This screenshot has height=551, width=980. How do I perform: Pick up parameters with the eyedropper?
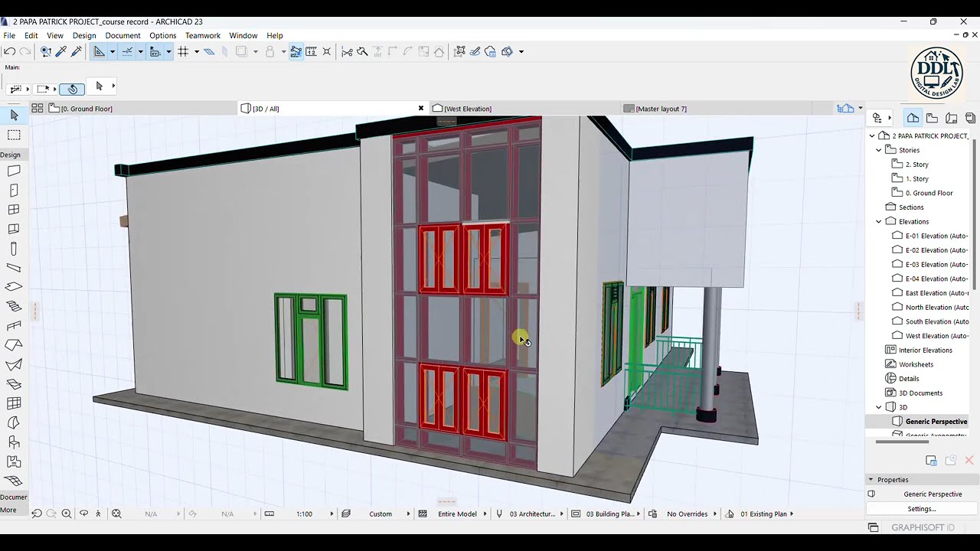click(61, 51)
